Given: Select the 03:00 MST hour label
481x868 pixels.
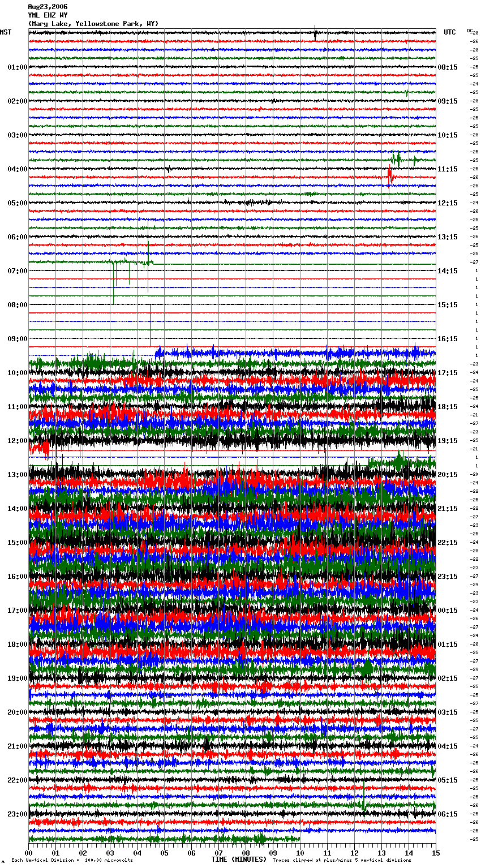Looking at the screenshot, I should (18, 135).
